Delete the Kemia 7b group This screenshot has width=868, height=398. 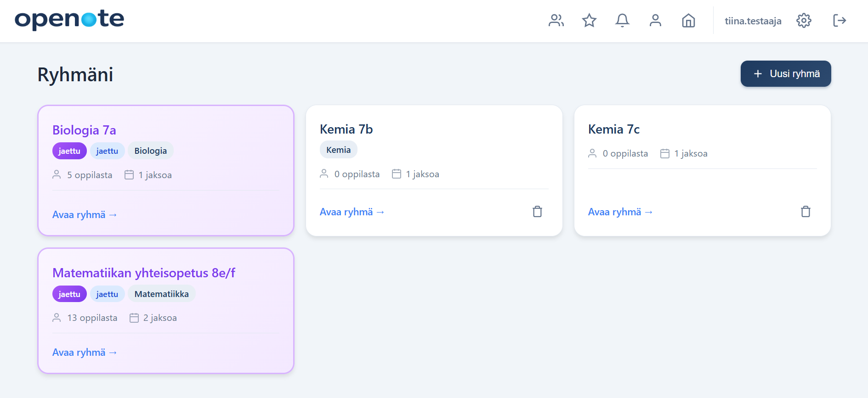point(537,212)
